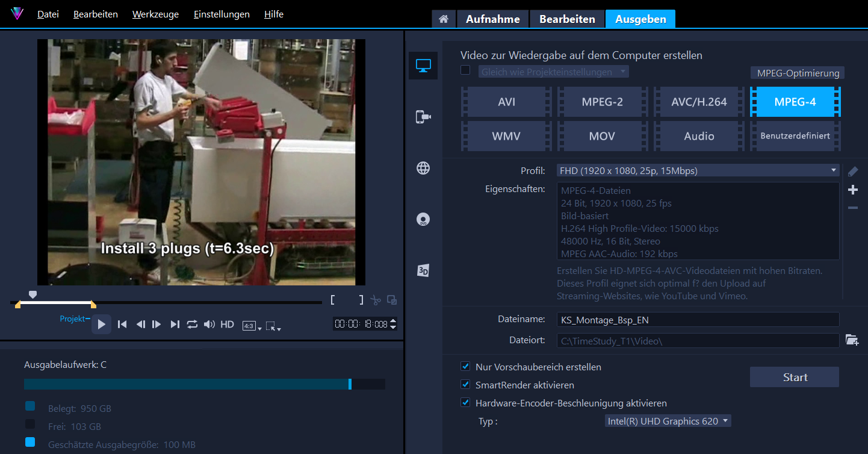Open the resize/crop mode dropdown
Screen dimensions: 868x454
[x=273, y=326]
